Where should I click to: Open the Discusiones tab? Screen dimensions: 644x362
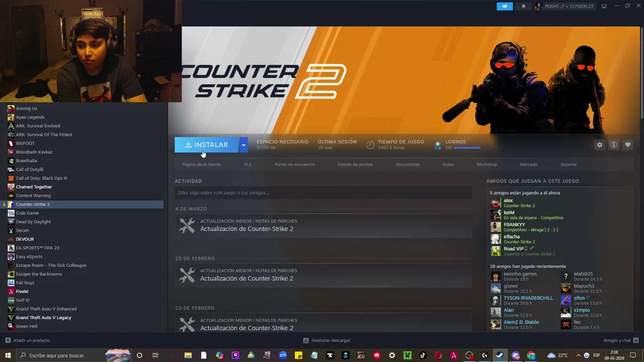pyautogui.click(x=408, y=164)
